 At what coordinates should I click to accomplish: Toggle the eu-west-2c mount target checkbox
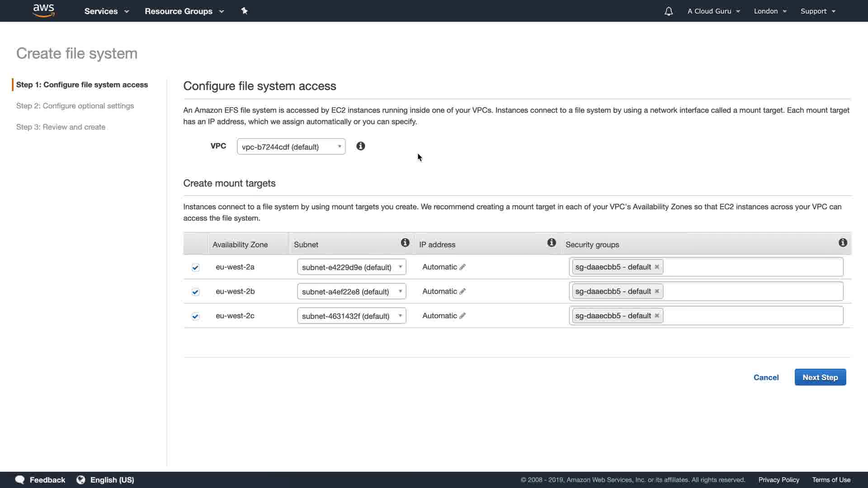click(x=195, y=316)
